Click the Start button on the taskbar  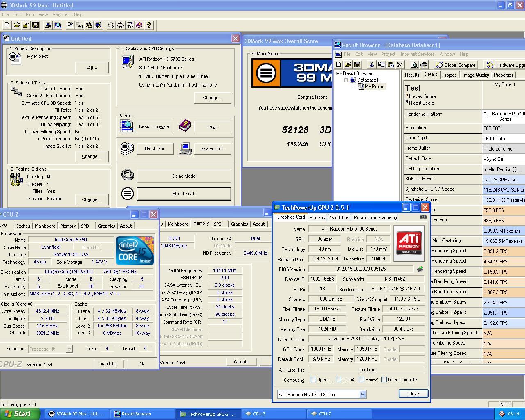click(20, 414)
